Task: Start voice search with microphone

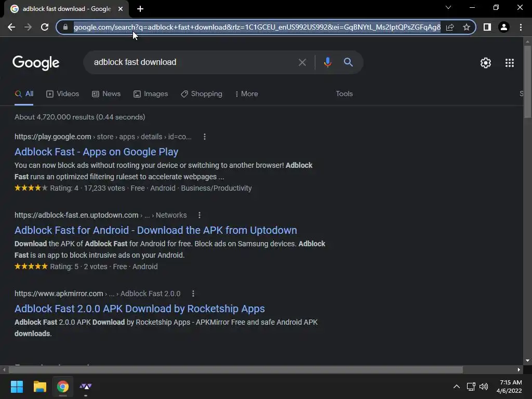Action: 327,62
